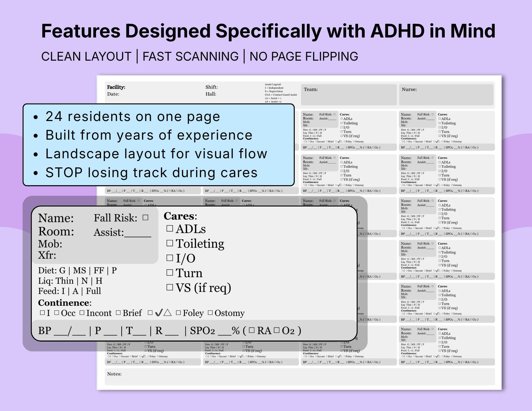Click the 'Features Designed Specifically with ADHD' headline

[268, 31]
